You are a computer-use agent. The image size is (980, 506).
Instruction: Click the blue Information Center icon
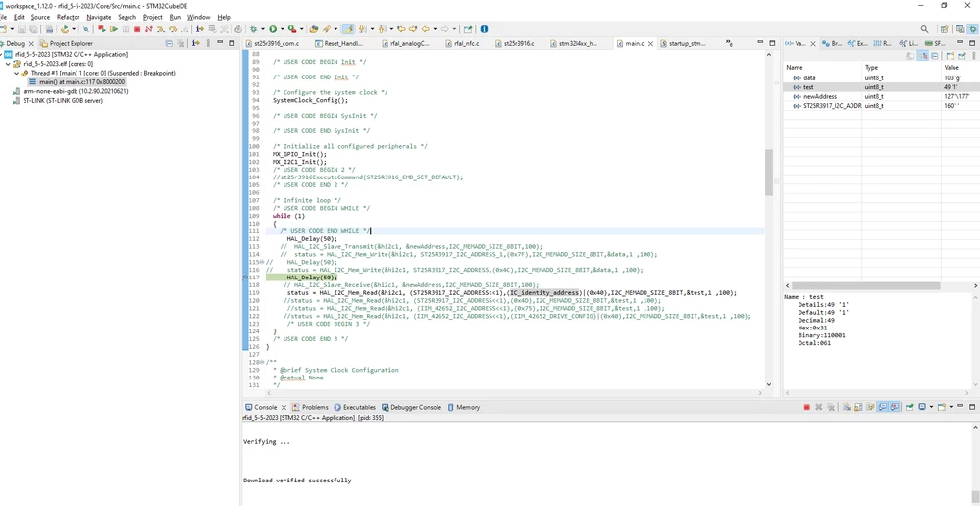coord(484,29)
